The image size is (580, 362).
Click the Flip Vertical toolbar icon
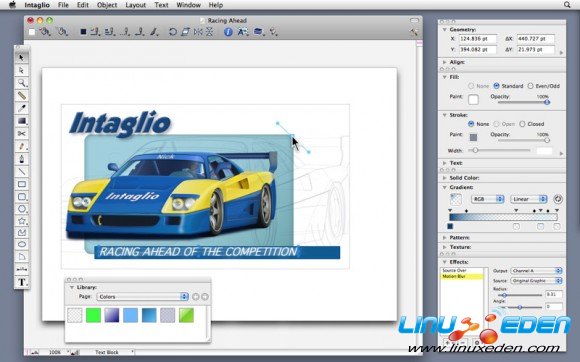click(209, 32)
